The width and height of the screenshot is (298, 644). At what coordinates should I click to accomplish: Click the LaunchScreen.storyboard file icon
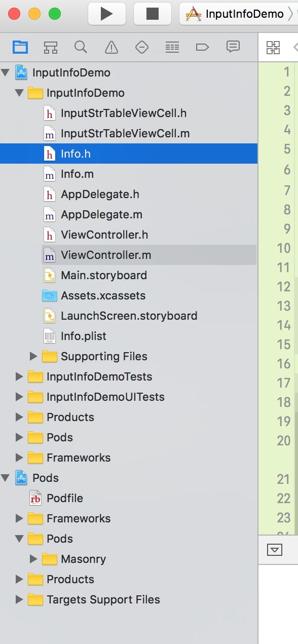click(50, 316)
